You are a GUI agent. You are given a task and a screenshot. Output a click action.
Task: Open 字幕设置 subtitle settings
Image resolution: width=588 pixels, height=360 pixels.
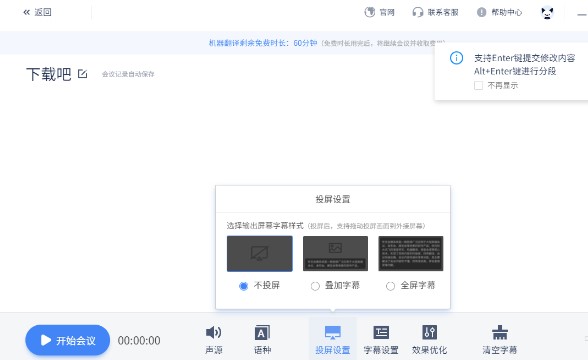point(381,339)
